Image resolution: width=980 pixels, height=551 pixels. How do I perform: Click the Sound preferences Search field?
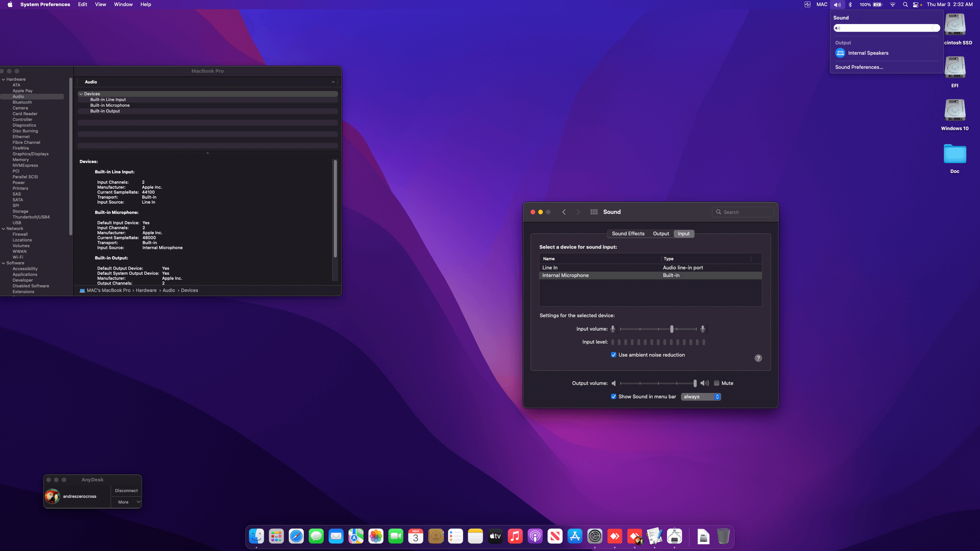pyautogui.click(x=743, y=212)
